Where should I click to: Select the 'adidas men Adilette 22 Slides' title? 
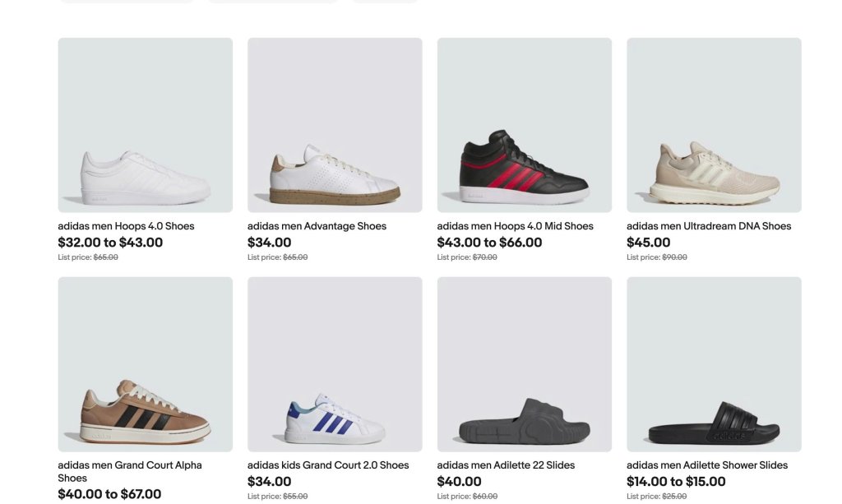click(x=506, y=465)
